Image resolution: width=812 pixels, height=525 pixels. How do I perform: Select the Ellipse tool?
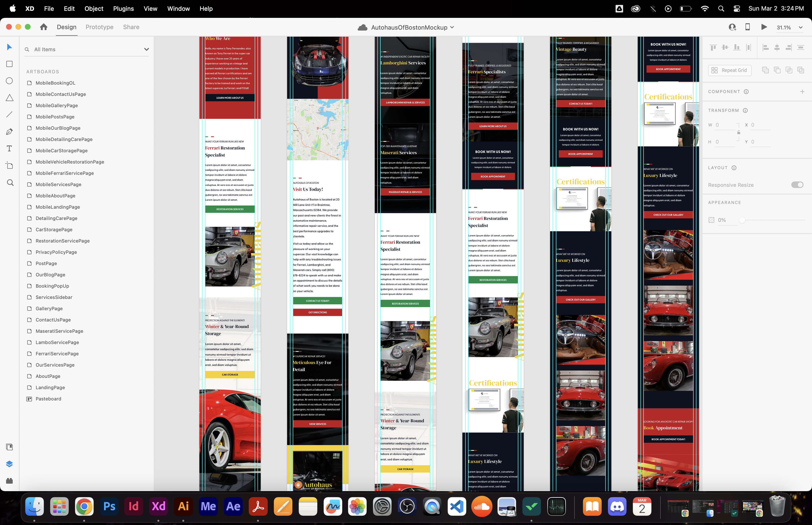tap(10, 81)
